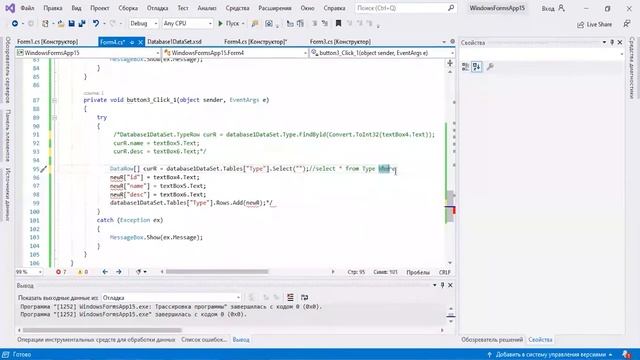This screenshot has height=360, width=640.
Task: Toggle a bookmark with the bookmark toolbar icon
Action: [338, 24]
